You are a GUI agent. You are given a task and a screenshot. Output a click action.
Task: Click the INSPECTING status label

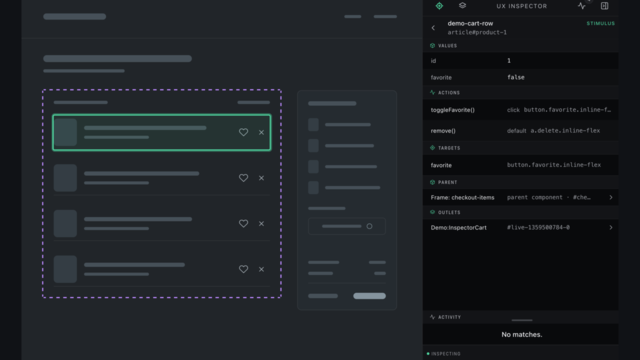coord(446,353)
